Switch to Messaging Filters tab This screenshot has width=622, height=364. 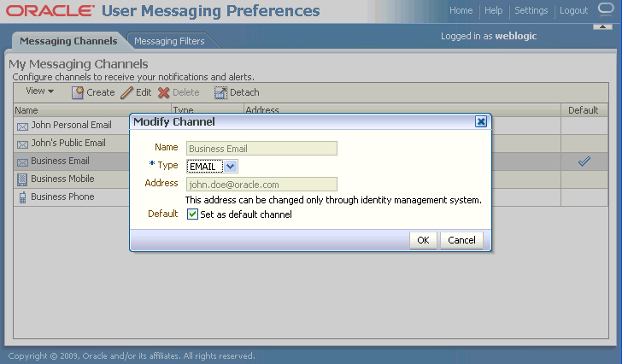[169, 41]
